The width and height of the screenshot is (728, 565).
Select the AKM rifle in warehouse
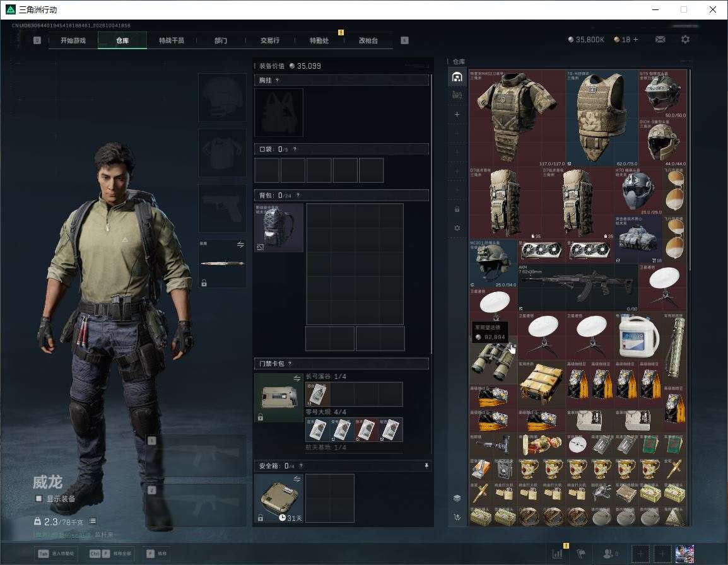tap(578, 288)
